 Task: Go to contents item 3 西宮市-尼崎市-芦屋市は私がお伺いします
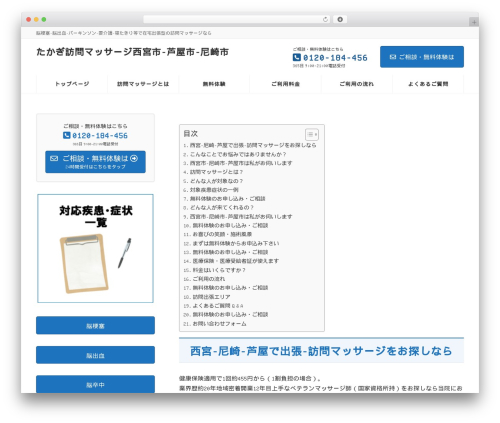(241, 163)
